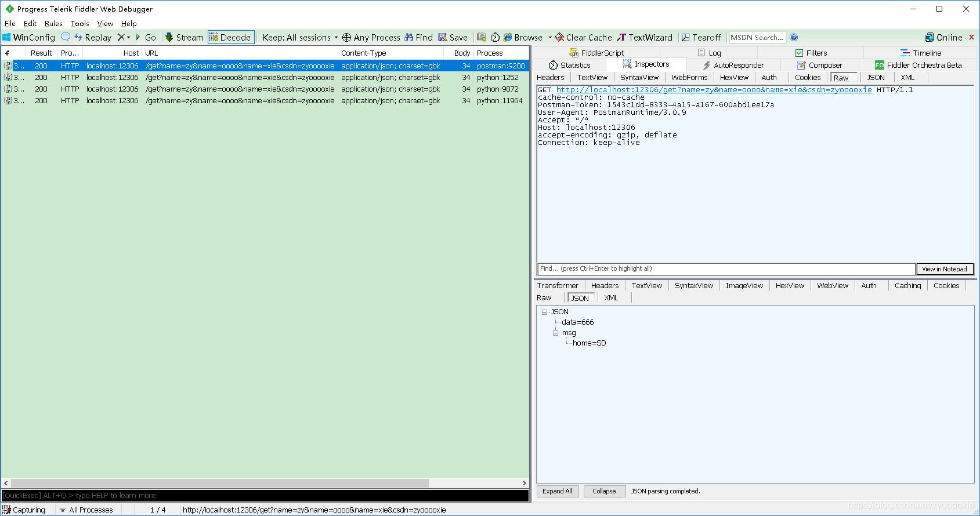Click the Find text input field
980x516 pixels.
click(x=726, y=268)
